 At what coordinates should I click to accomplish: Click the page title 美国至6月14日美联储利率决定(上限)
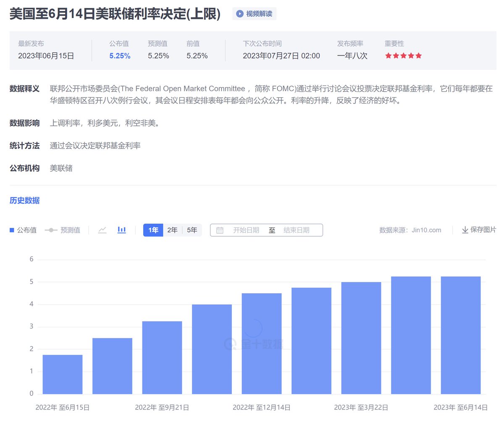pos(115,14)
